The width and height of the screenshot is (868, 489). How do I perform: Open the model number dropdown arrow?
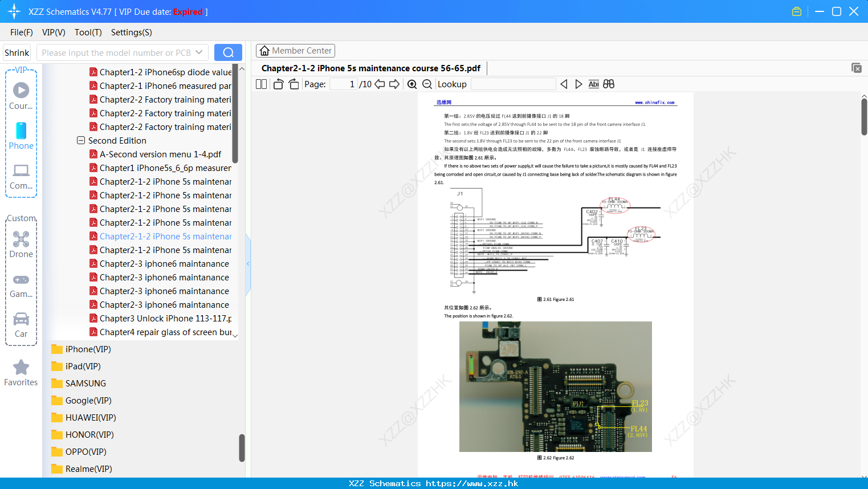[199, 52]
